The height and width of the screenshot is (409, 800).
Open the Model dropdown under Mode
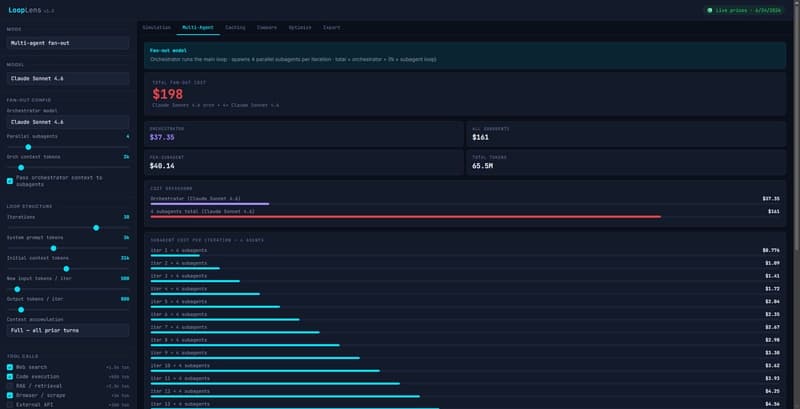[x=68, y=79]
